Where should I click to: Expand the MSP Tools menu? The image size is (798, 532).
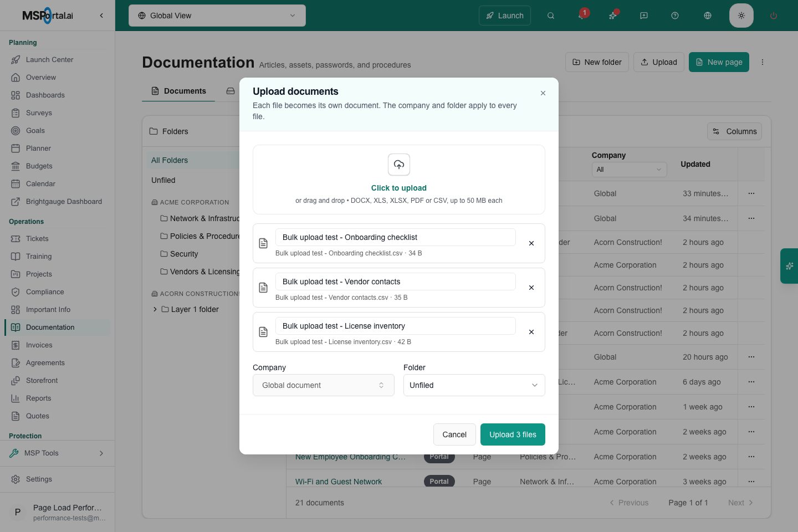coord(58,453)
